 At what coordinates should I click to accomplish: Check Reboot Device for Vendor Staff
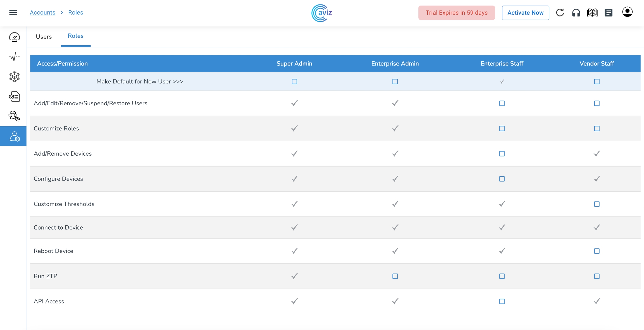click(597, 251)
